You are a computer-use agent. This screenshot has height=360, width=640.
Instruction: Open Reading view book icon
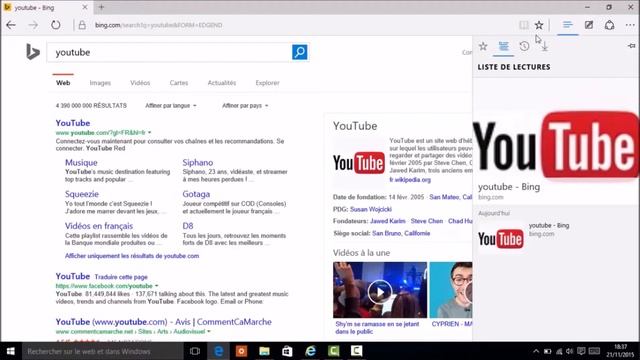[x=524, y=25]
